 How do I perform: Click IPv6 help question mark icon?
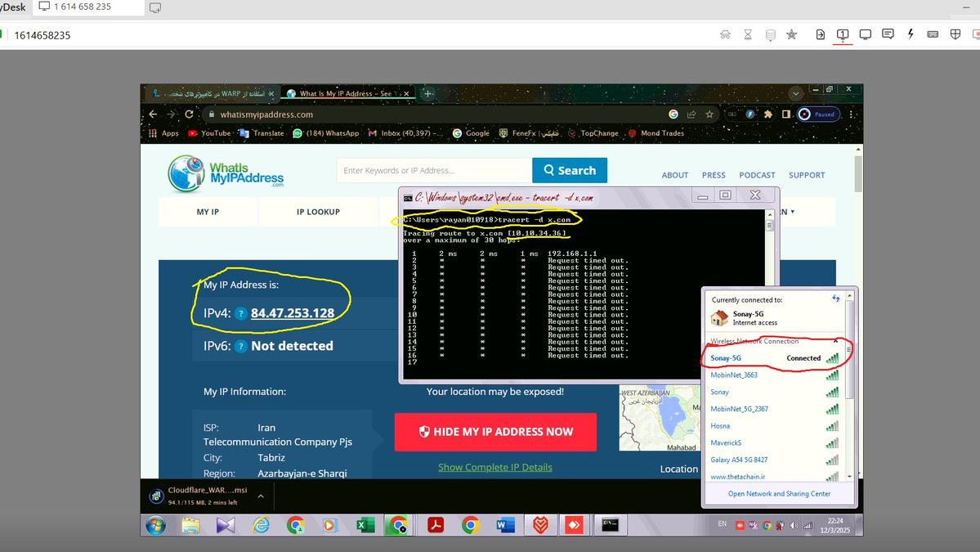click(x=240, y=346)
